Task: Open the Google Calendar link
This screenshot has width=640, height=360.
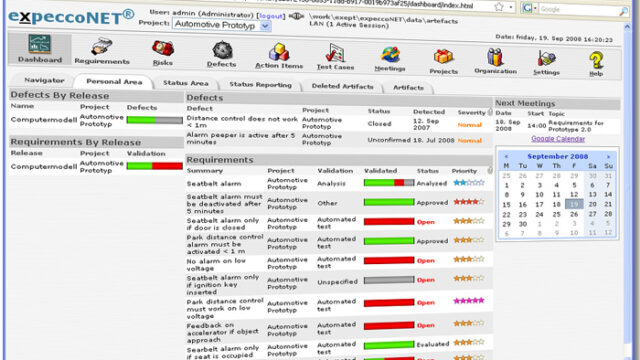Action: coord(558,139)
